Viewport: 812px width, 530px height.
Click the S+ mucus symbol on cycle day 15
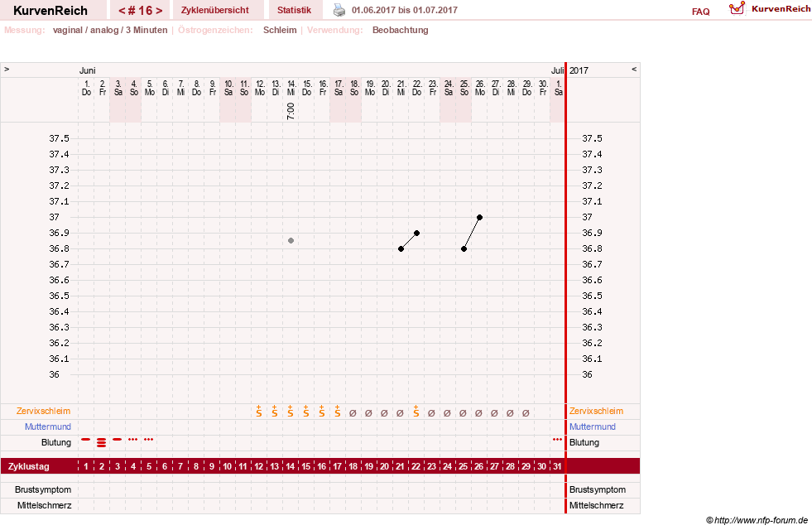point(306,412)
